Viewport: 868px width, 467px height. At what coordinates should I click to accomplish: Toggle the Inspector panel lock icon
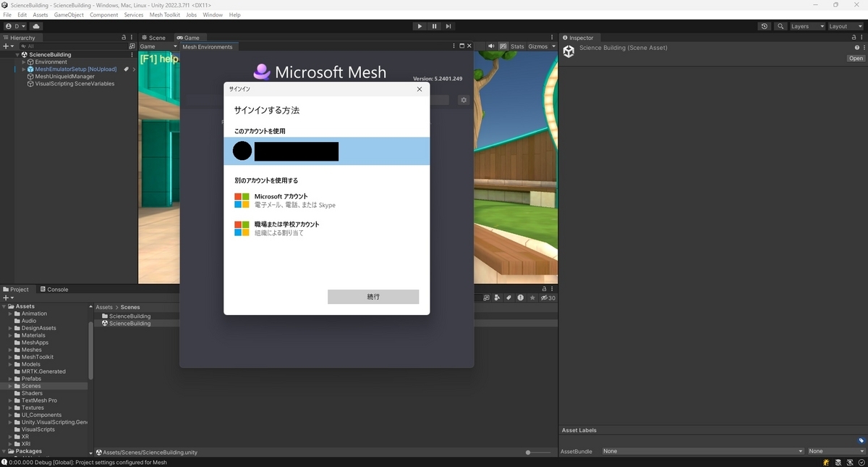point(855,38)
